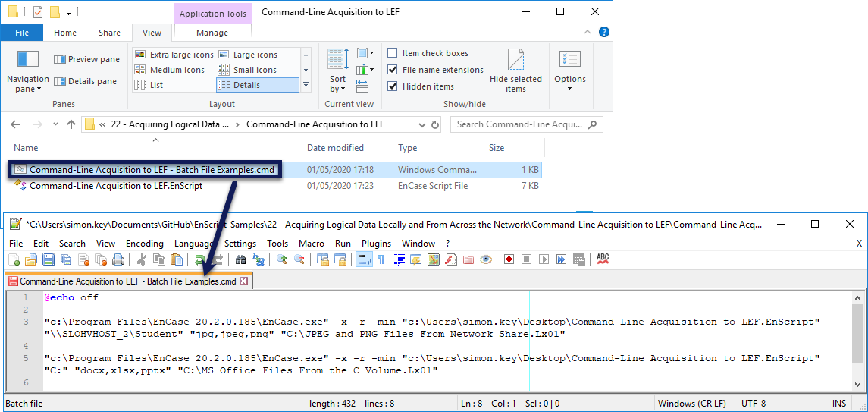
Task: Open the Sort by dropdown
Action: 337,71
